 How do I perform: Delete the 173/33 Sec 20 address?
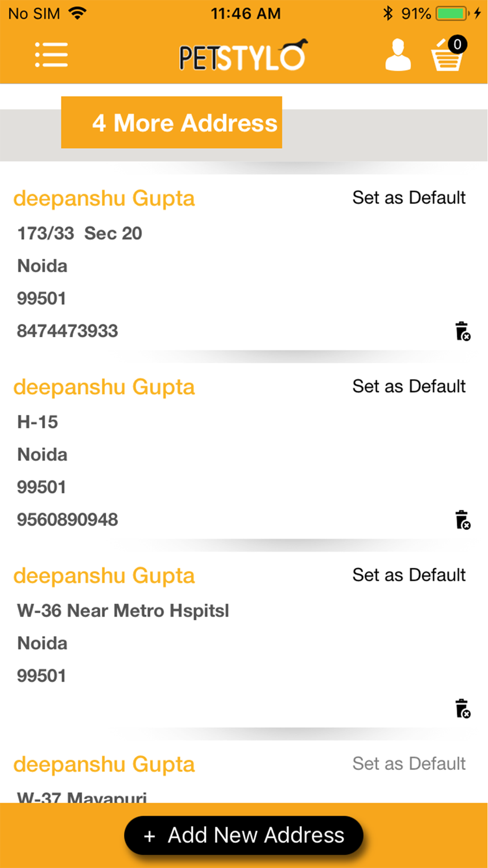click(x=462, y=331)
